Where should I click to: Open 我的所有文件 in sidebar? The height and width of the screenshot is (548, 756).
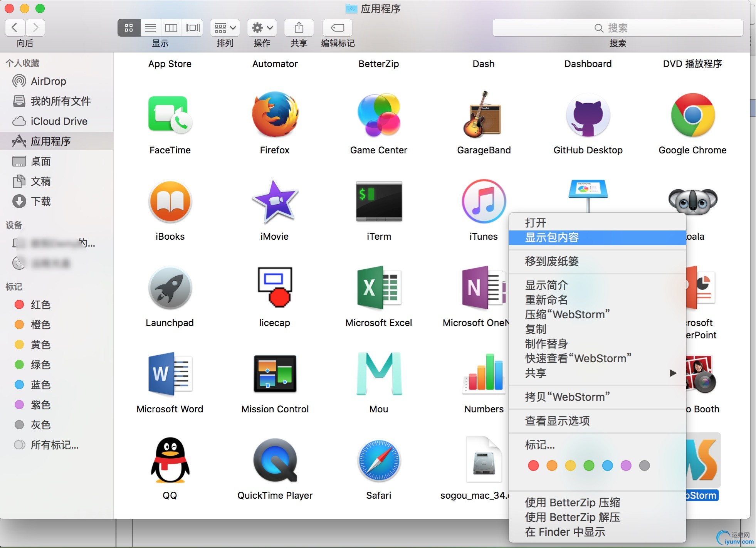coord(57,101)
